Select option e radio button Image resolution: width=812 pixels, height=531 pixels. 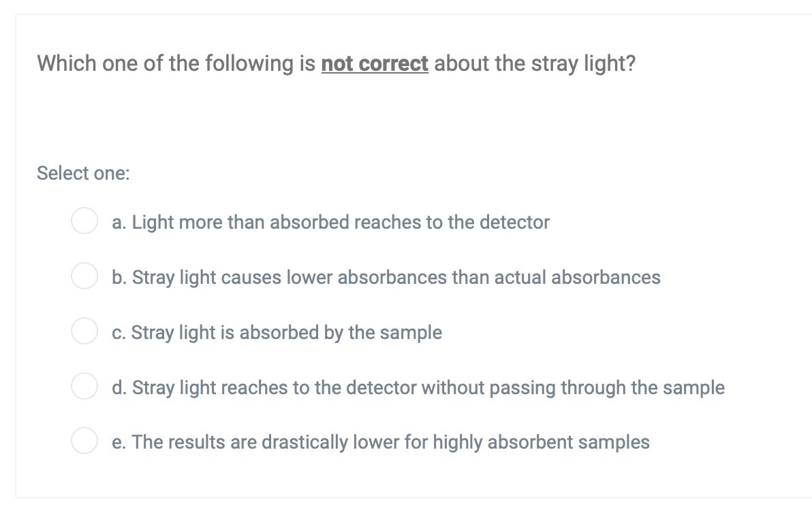84,441
